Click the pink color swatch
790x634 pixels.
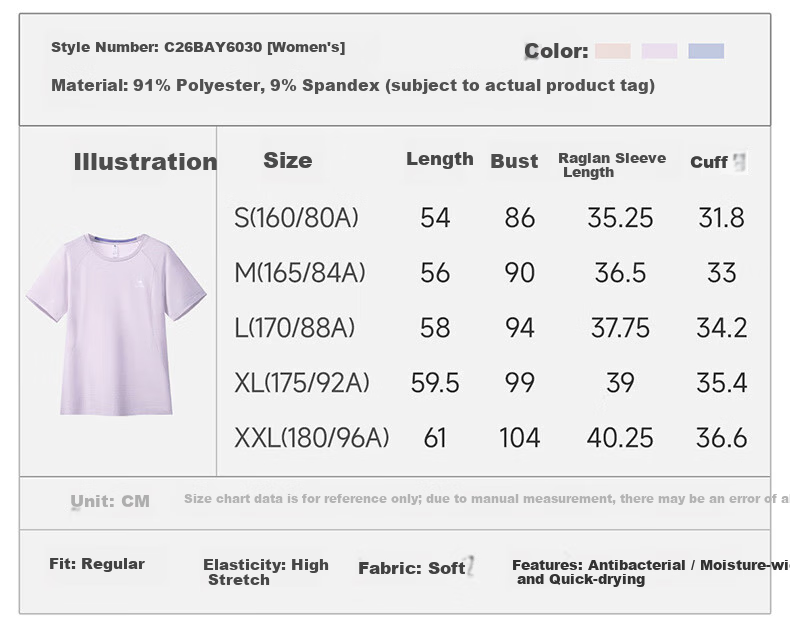pyautogui.click(x=613, y=51)
